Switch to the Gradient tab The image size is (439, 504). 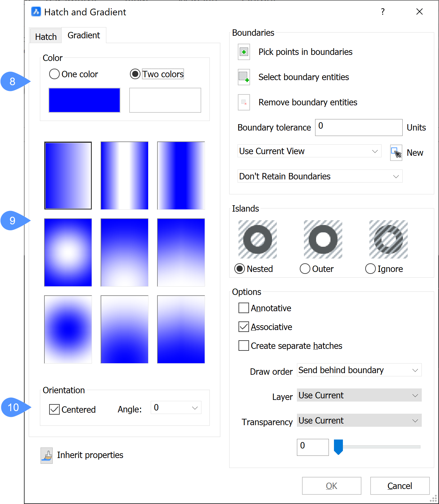[84, 35]
